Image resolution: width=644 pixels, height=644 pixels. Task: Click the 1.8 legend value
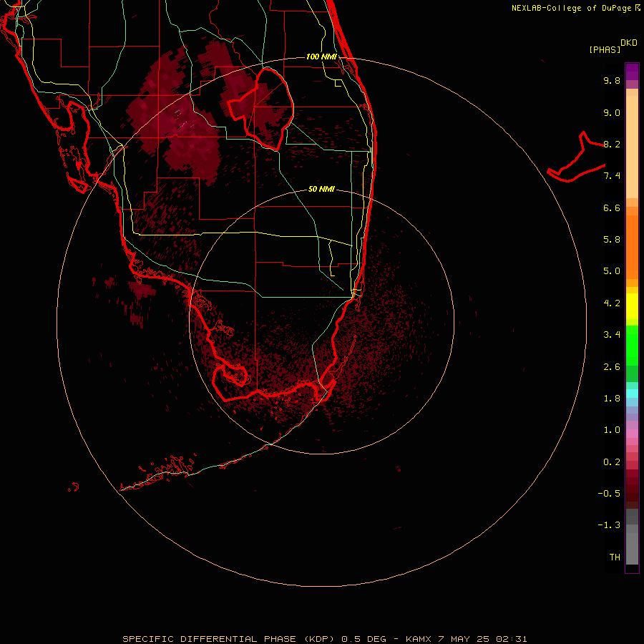(612, 399)
